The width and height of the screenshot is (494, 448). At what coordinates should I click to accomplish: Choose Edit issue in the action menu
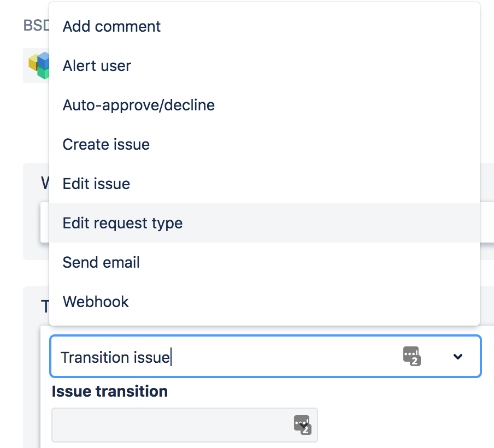point(264,184)
